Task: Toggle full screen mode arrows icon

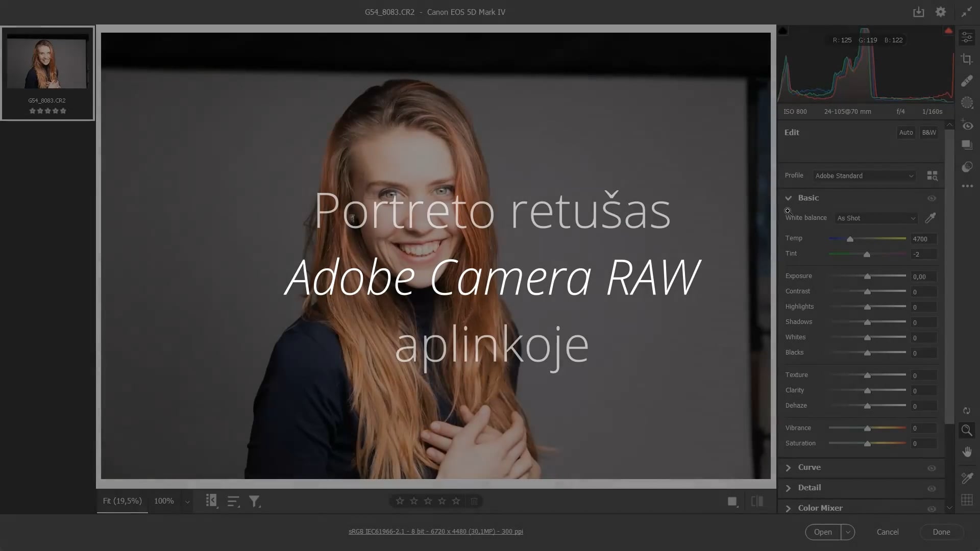Action: (967, 12)
